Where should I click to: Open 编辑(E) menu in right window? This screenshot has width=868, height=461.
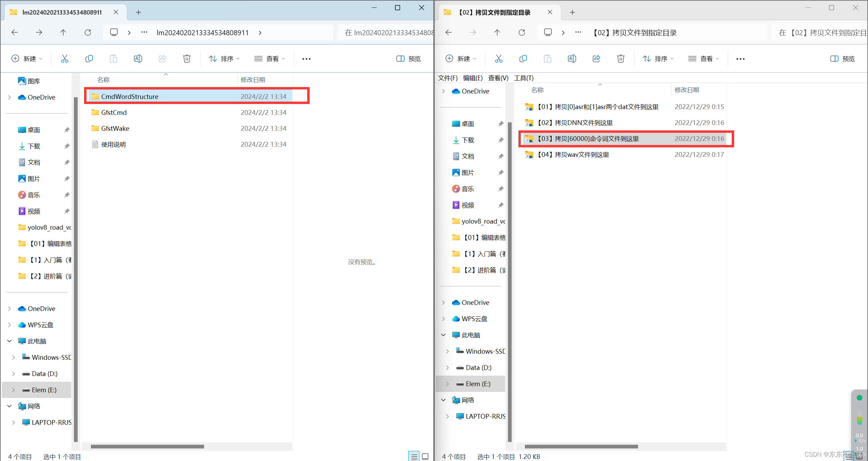473,78
